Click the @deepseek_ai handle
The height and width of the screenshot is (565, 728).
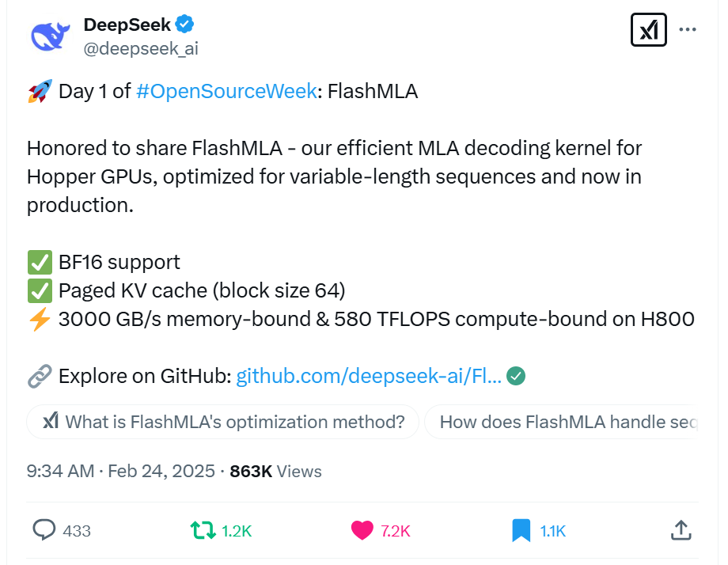[139, 48]
